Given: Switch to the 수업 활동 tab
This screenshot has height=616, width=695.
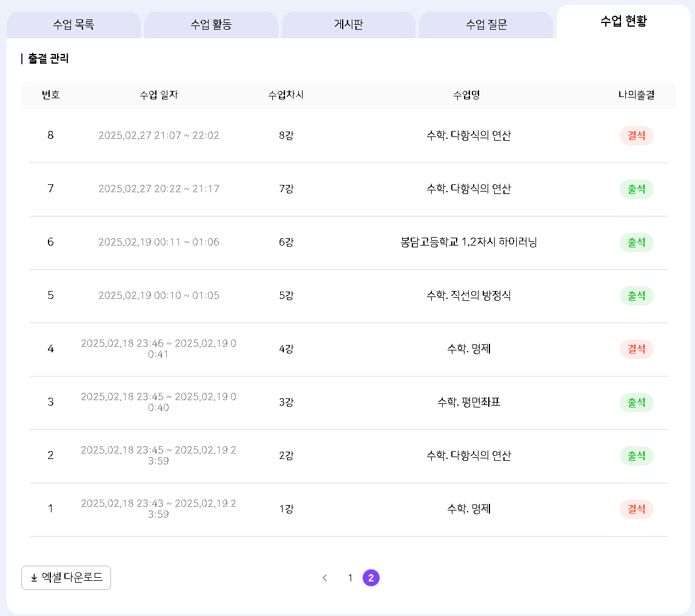Looking at the screenshot, I should [211, 25].
